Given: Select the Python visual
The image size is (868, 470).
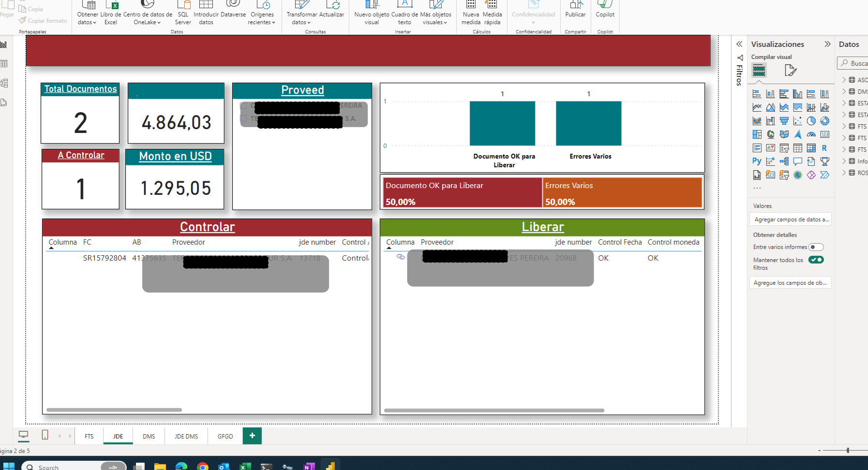Looking at the screenshot, I should [756, 160].
